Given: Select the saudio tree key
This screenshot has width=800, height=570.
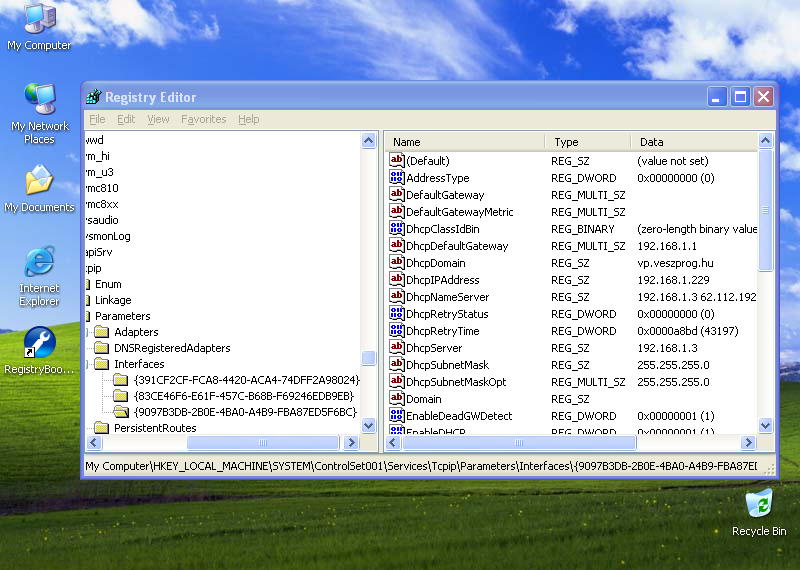Looking at the screenshot, I should coord(102,220).
